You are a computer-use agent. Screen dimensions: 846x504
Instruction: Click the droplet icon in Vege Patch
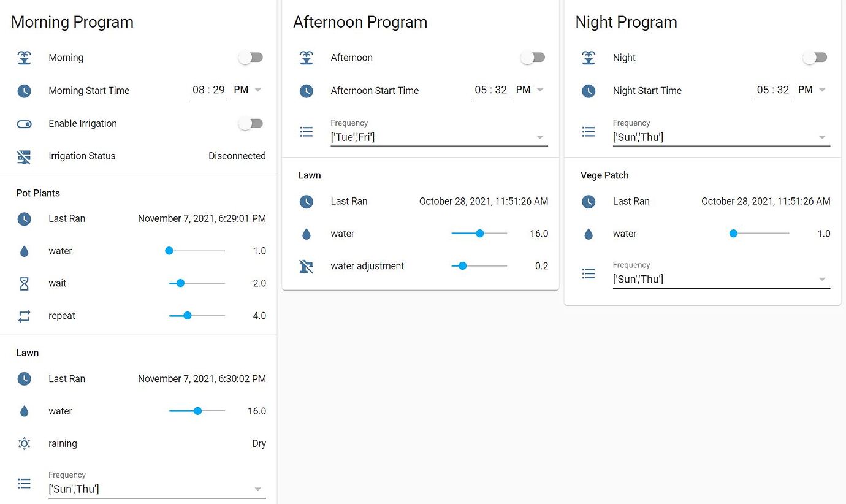(x=588, y=234)
